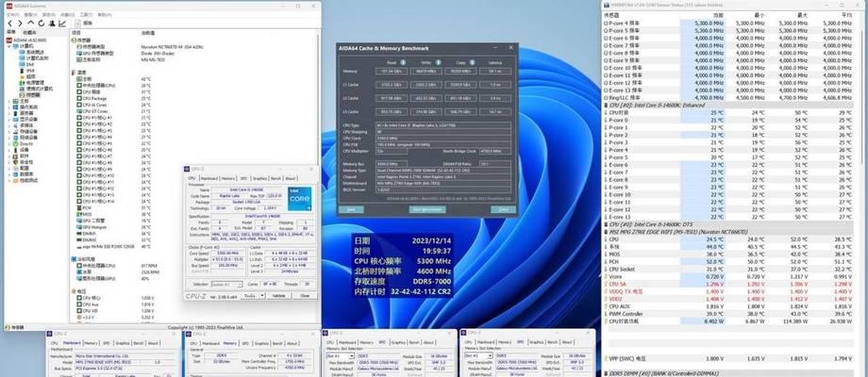The image size is (868, 377).
Task: Open Memory tab in CPU-Z processor window
Action: 228,178
